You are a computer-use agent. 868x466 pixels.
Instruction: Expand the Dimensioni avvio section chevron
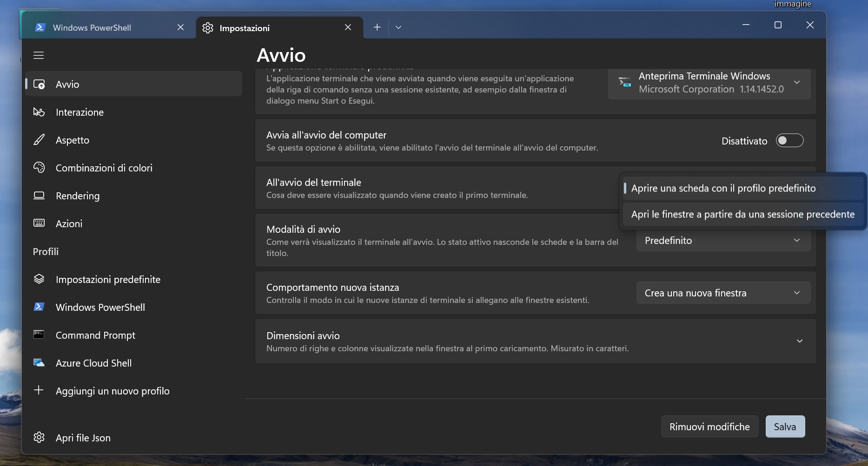800,341
